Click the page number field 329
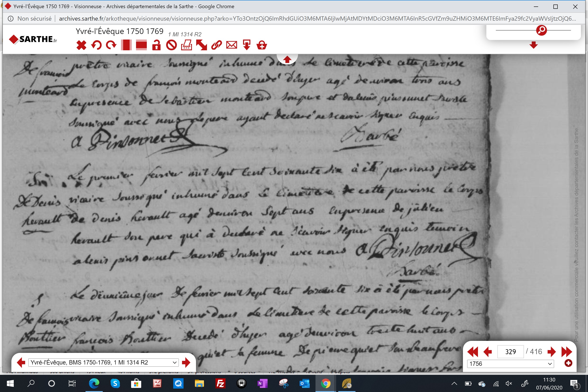 tap(510, 352)
